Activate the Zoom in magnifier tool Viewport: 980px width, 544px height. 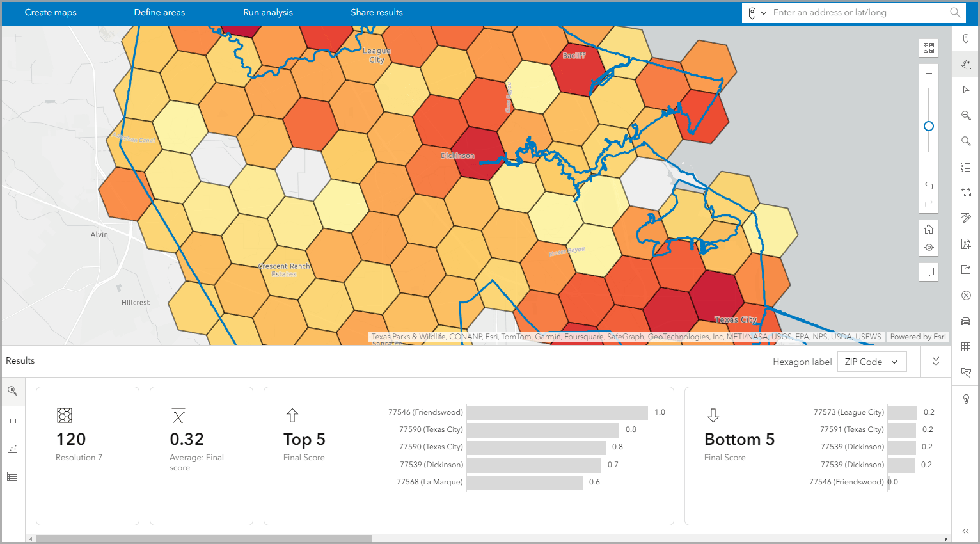point(966,115)
